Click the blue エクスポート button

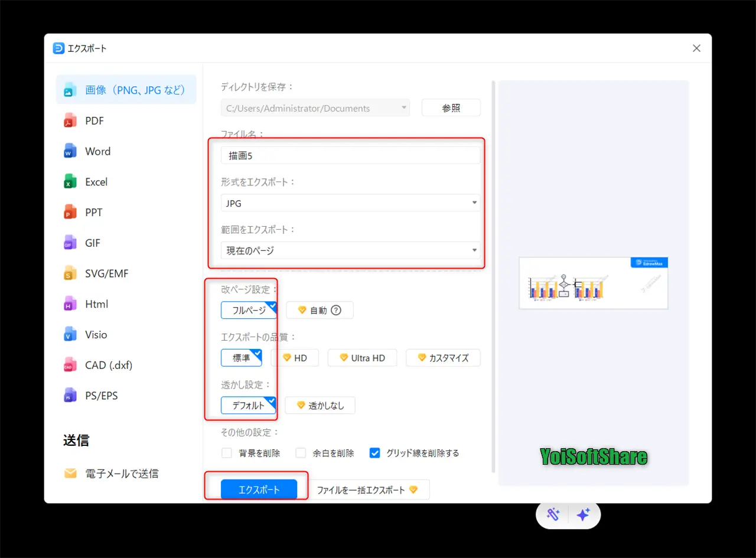pos(259,490)
